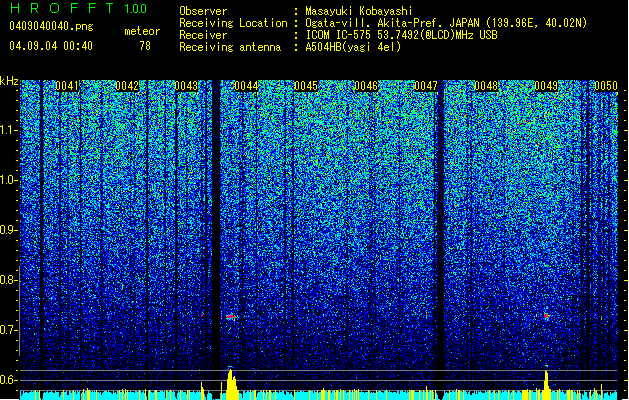The height and width of the screenshot is (400, 629).
Task: Click the 0046 time marker
Action: (366, 86)
